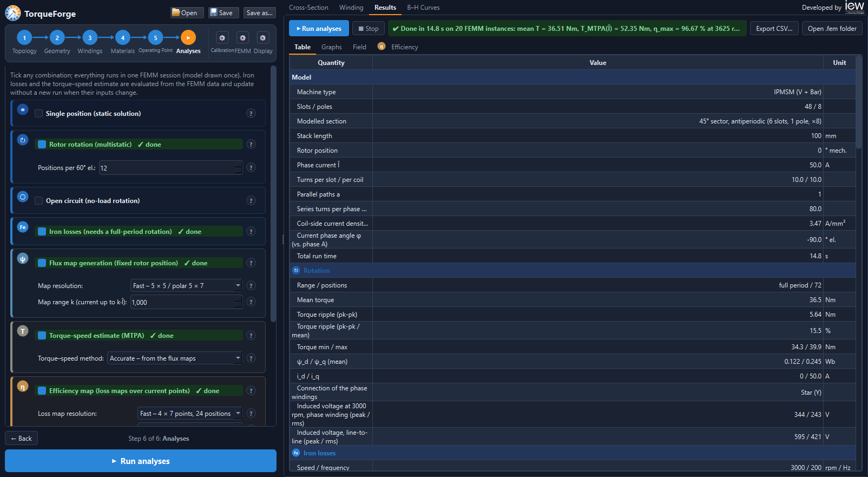The height and width of the screenshot is (477, 868).
Task: Click the Export CSV... button
Action: [x=774, y=29]
